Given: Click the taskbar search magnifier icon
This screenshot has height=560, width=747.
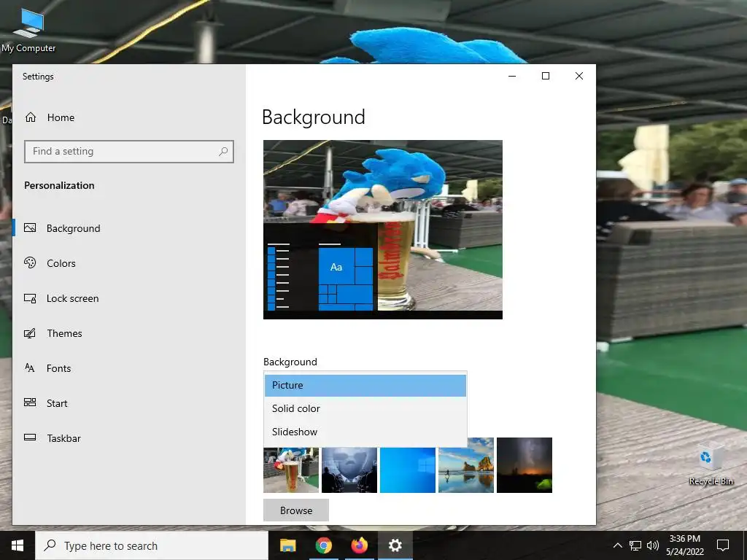Looking at the screenshot, I should (x=50, y=545).
